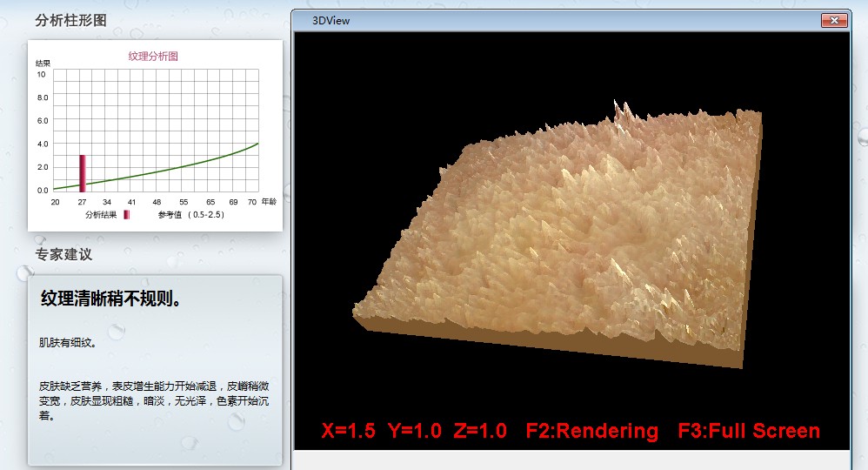868x470 pixels.
Task: Click the 3D skin texture rendering
Action: click(558, 232)
